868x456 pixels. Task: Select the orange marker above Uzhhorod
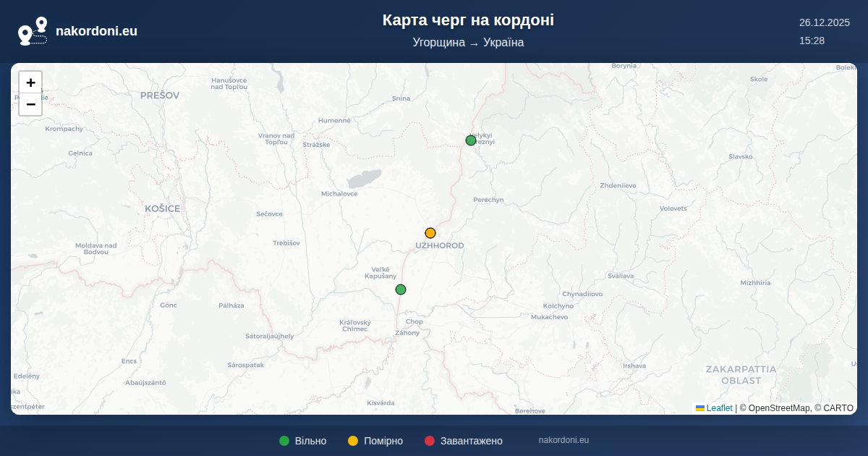[430, 233]
